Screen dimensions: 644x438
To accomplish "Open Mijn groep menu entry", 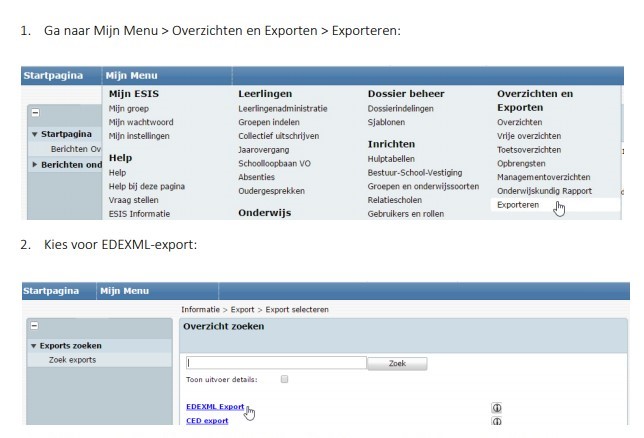I will [x=129, y=108].
